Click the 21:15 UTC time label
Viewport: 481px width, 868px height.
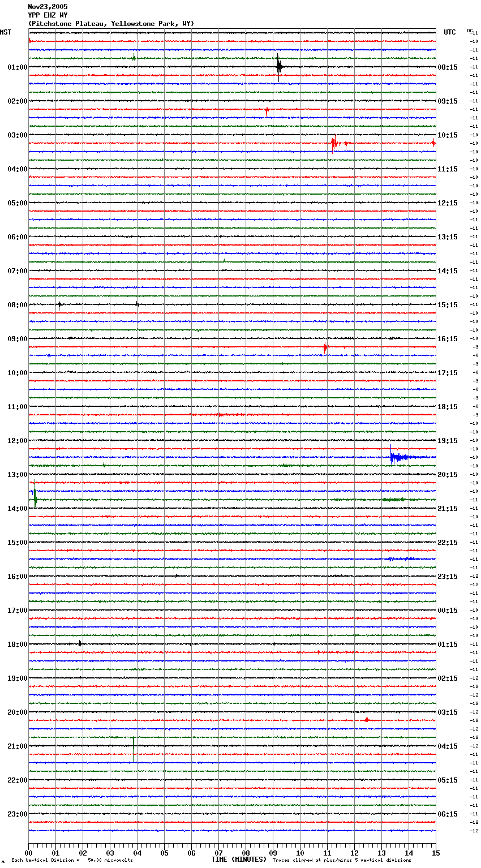click(448, 509)
